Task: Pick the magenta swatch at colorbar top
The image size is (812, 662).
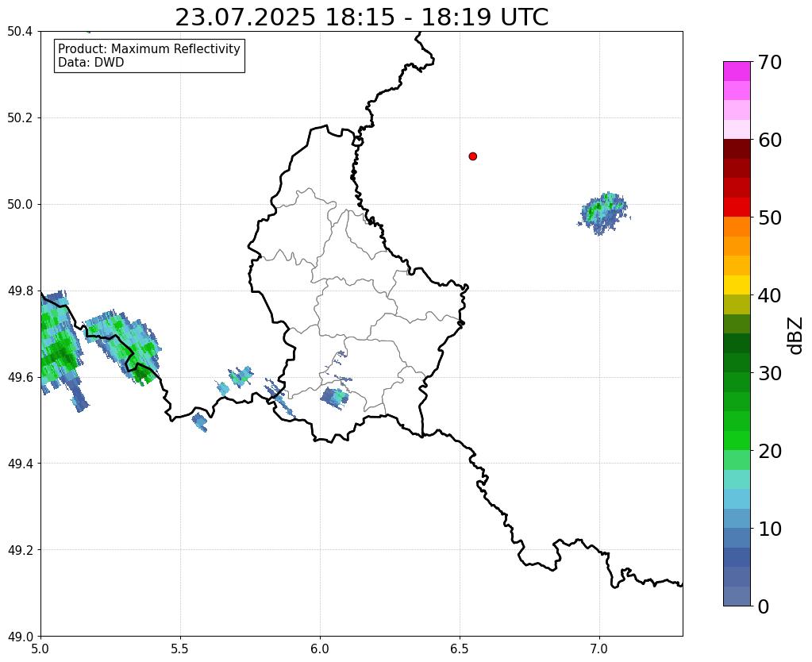Action: coord(737,71)
